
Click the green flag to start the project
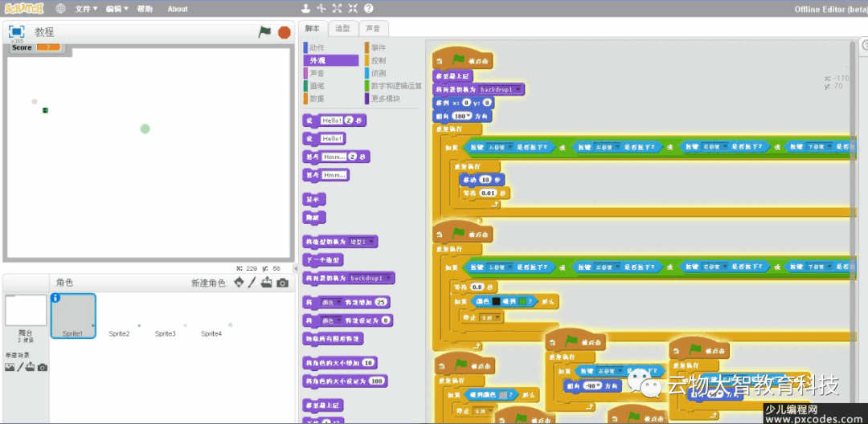pos(264,32)
